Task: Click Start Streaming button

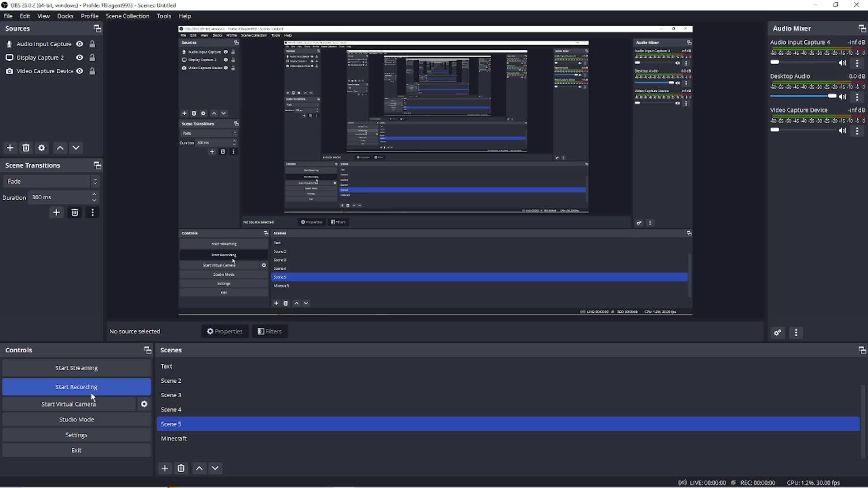Action: [76, 368]
